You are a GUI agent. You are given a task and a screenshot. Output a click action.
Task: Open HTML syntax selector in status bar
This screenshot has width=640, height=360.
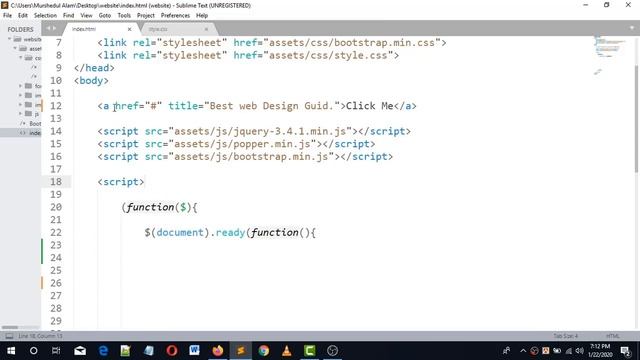point(613,336)
